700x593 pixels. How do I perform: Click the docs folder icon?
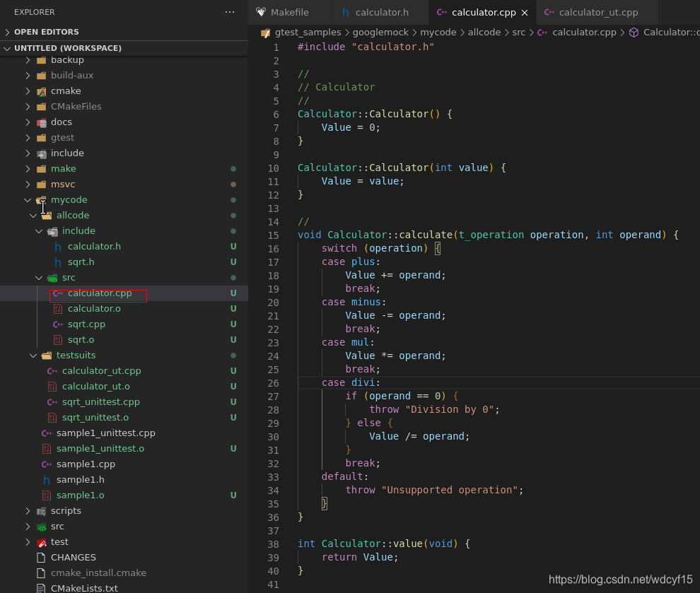pos(42,122)
